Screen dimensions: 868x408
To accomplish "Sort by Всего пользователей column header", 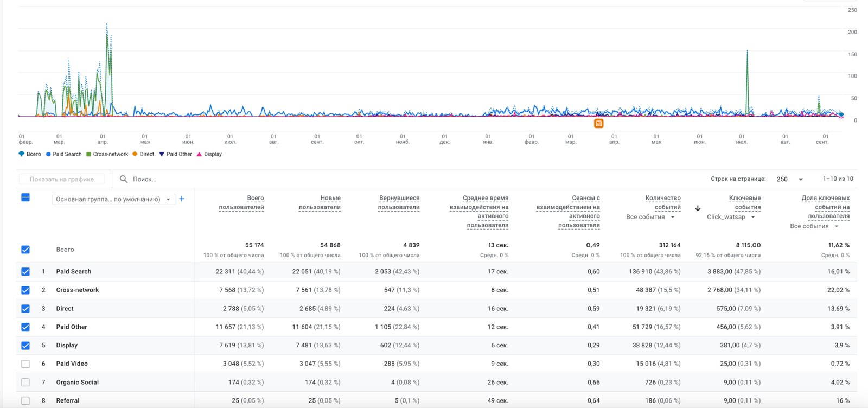I will (241, 202).
